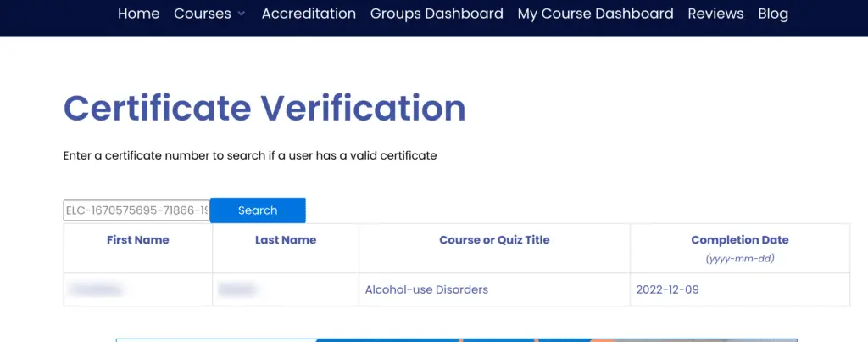868x342 pixels.
Task: Click the Course or Quiz Title header
Action: (x=494, y=240)
